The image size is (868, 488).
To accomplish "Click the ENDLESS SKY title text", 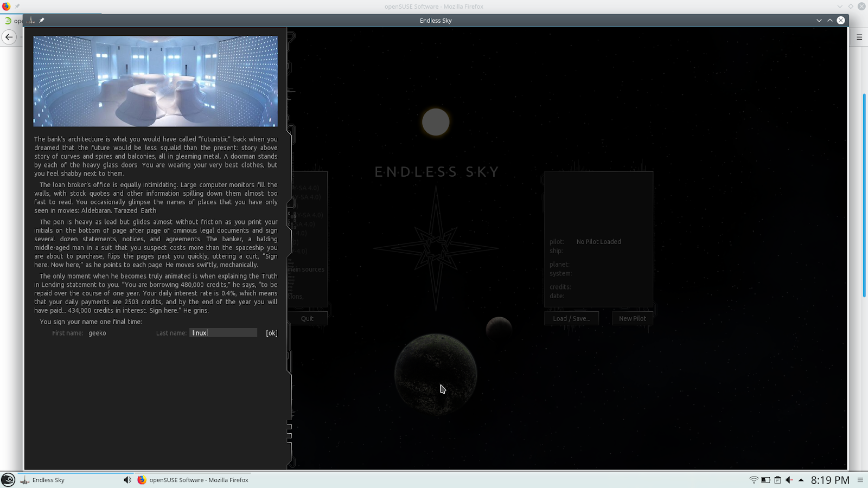I will click(436, 172).
